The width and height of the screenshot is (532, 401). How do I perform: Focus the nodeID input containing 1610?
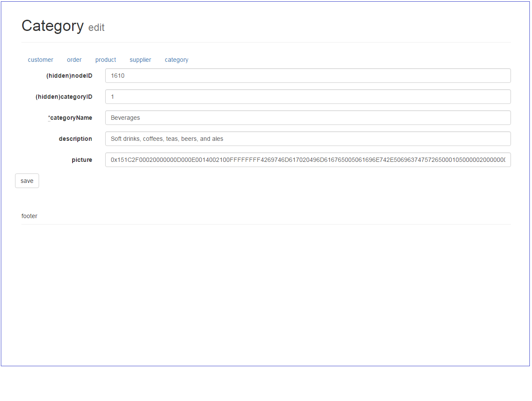tap(308, 76)
